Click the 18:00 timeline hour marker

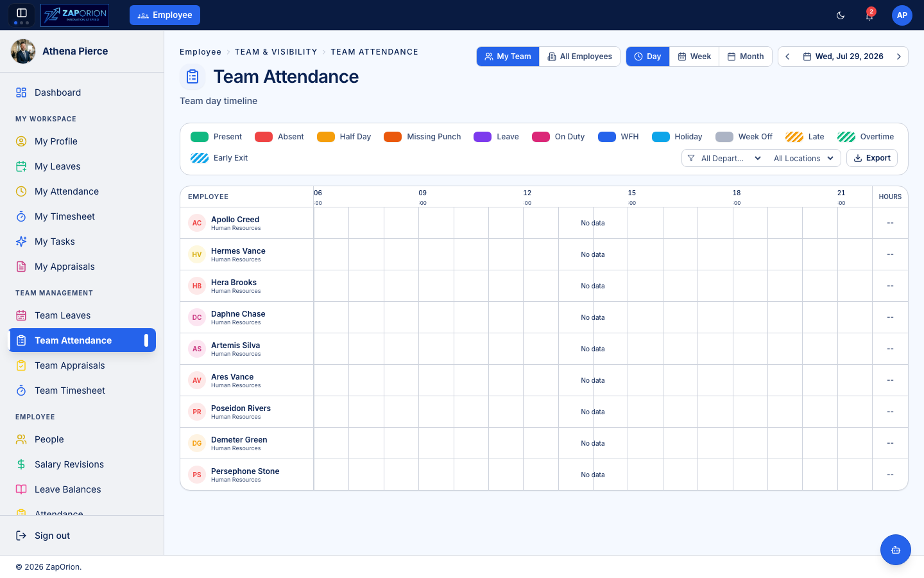[x=737, y=197]
